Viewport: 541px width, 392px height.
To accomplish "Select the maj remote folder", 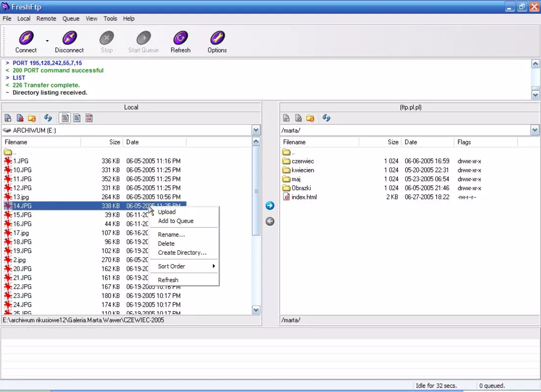I will pos(292,179).
